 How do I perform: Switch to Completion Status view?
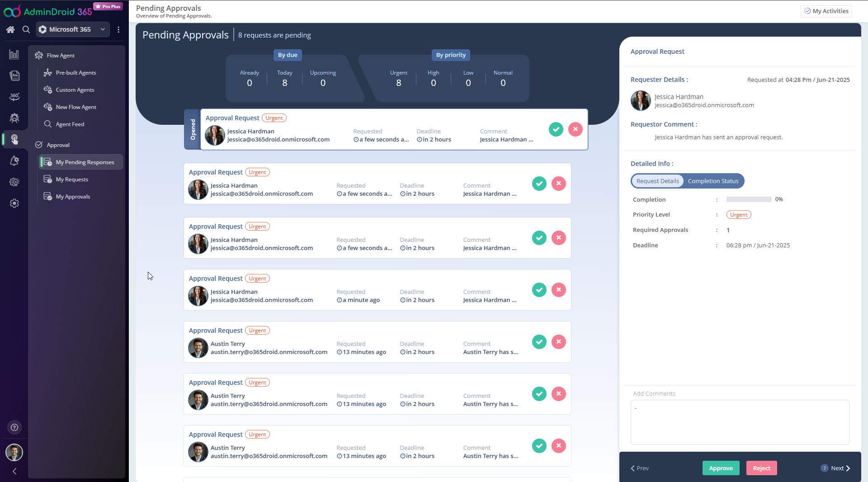coord(713,181)
